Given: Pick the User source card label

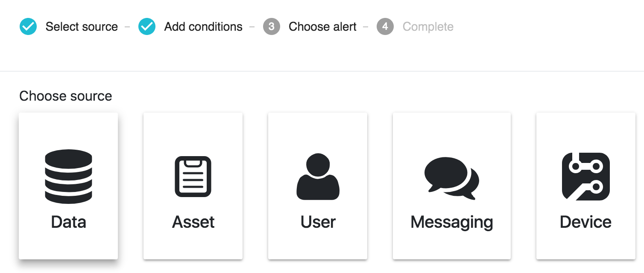Looking at the screenshot, I should point(318,222).
